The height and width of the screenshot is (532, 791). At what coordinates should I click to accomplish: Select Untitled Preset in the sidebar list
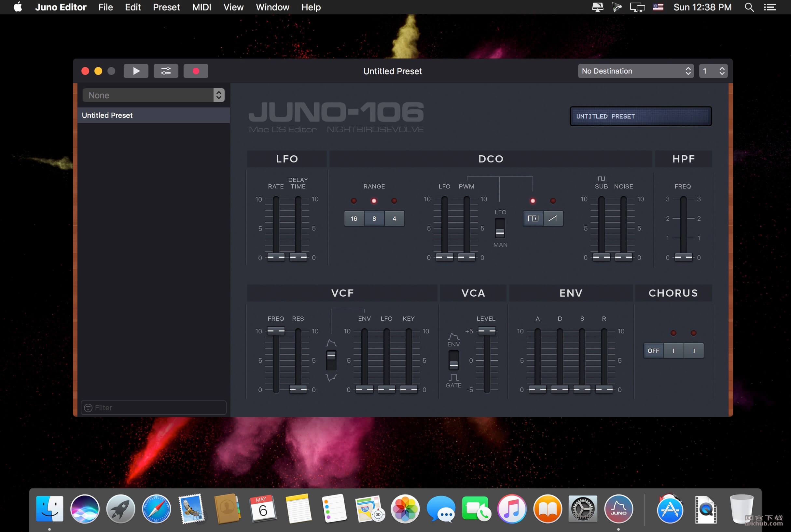(x=153, y=115)
